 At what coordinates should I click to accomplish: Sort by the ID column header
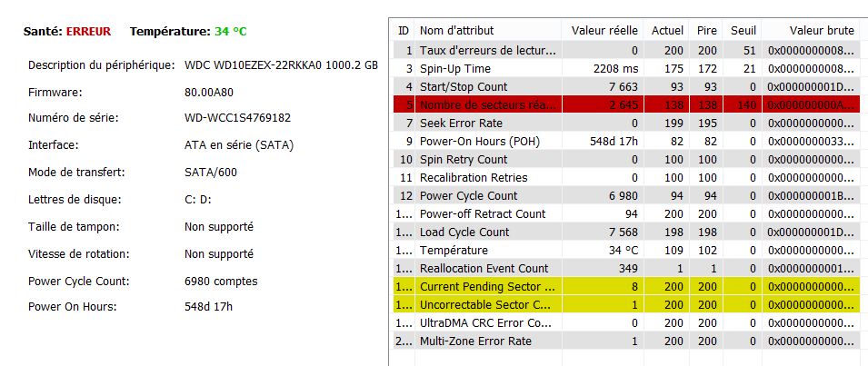[x=404, y=30]
